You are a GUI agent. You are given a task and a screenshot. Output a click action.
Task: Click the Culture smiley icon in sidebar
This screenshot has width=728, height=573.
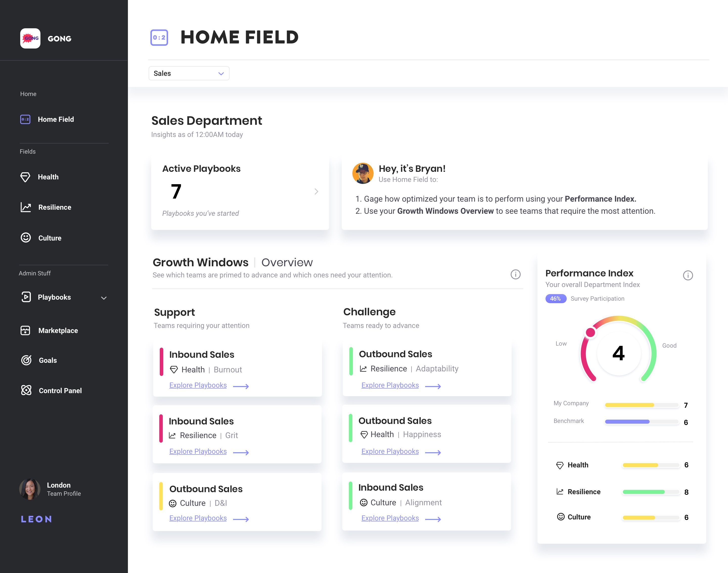(26, 237)
